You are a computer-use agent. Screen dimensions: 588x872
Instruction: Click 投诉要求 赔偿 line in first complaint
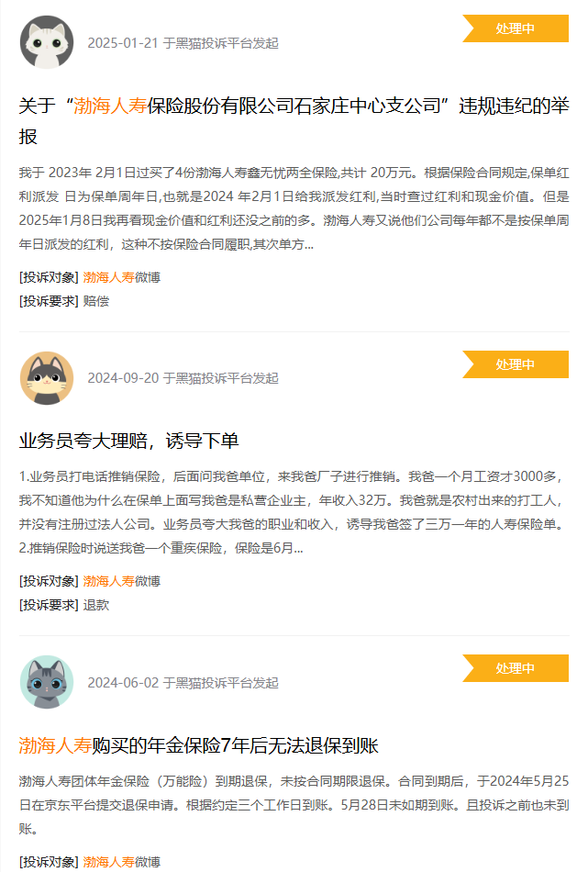point(64,301)
